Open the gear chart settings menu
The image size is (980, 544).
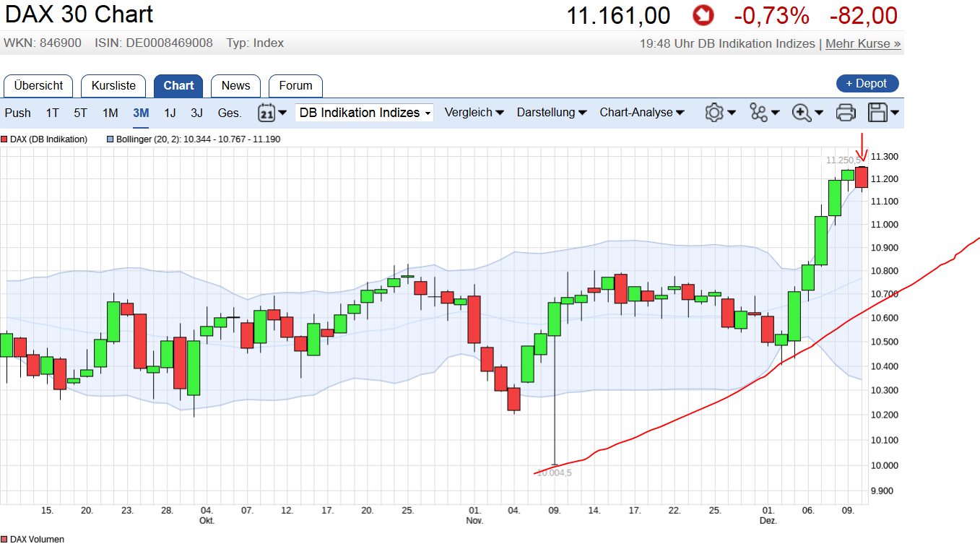click(720, 113)
